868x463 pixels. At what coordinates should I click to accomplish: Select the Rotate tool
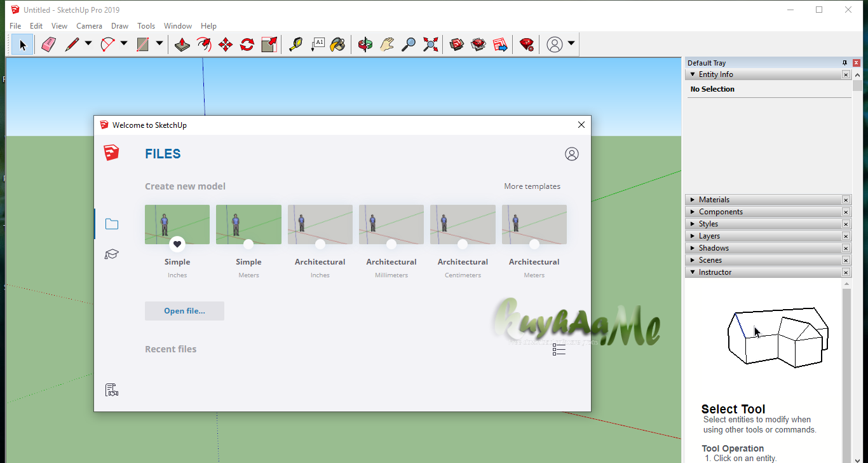point(247,45)
